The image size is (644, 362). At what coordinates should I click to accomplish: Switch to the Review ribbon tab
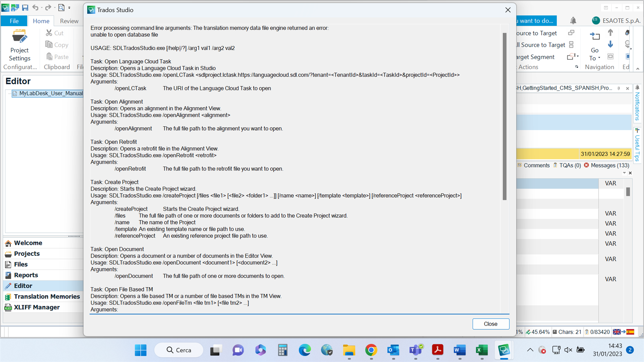69,21
